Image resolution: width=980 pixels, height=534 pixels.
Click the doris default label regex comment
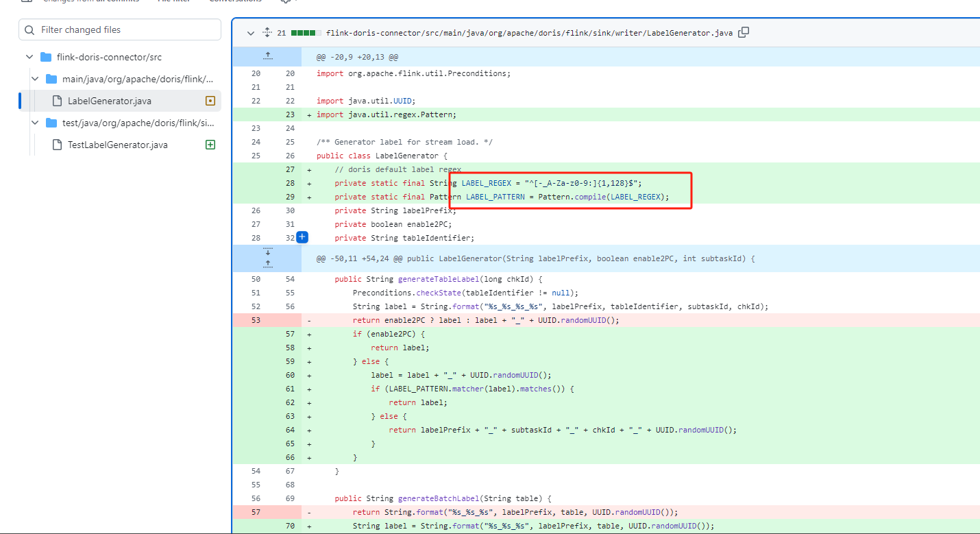(x=397, y=169)
